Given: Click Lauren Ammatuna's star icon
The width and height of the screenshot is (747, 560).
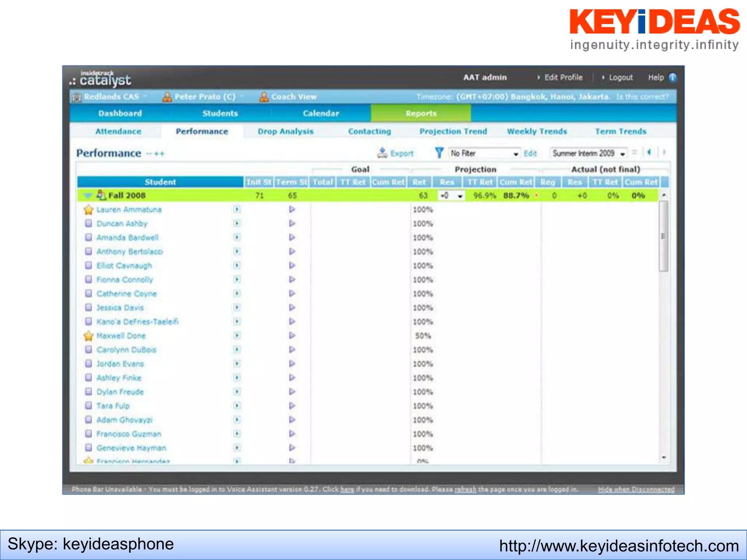Looking at the screenshot, I should 88,210.
